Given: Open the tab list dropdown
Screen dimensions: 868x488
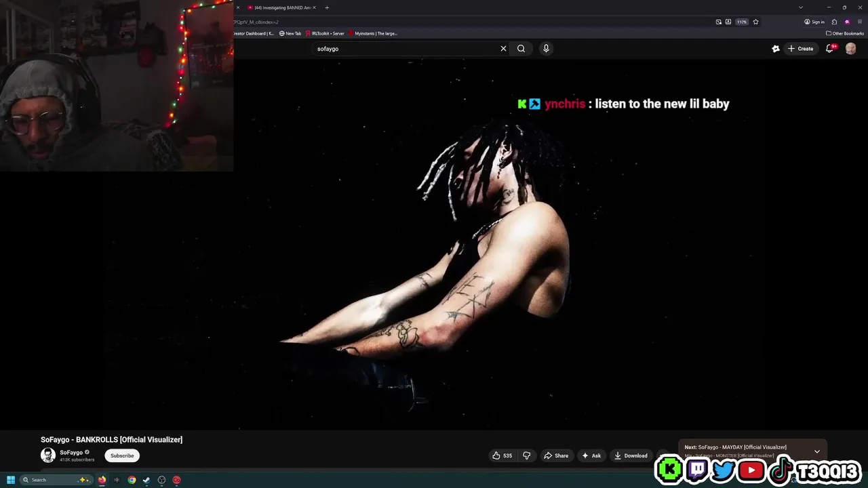Looking at the screenshot, I should point(801,7).
